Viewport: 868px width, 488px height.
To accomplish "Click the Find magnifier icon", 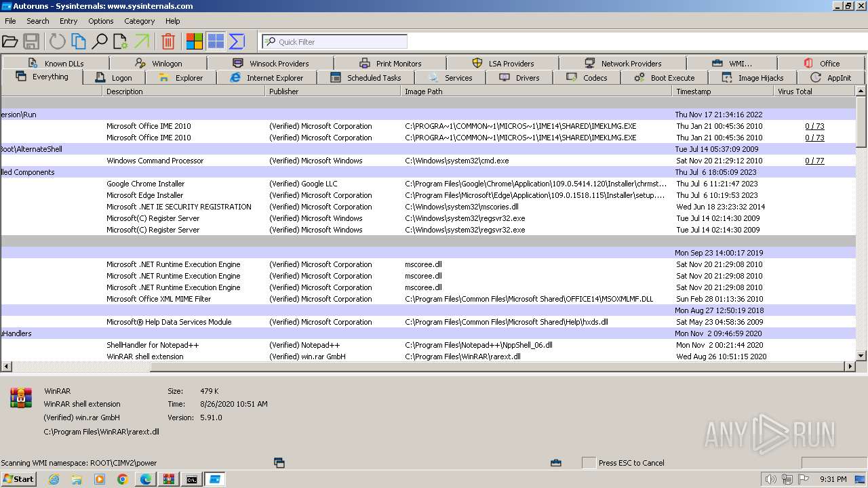I will coord(100,41).
